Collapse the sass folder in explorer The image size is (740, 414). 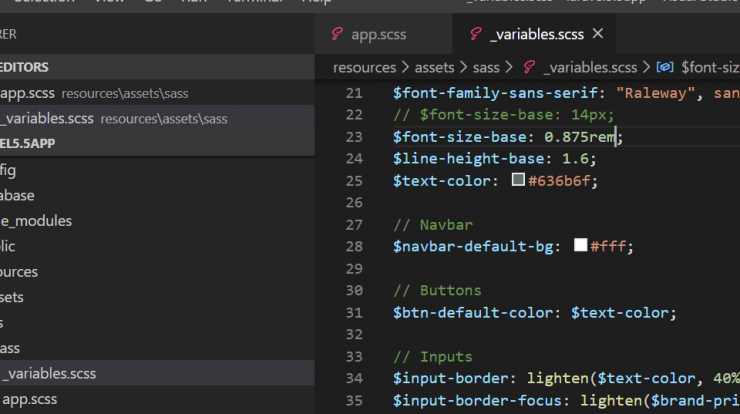coord(157,348)
